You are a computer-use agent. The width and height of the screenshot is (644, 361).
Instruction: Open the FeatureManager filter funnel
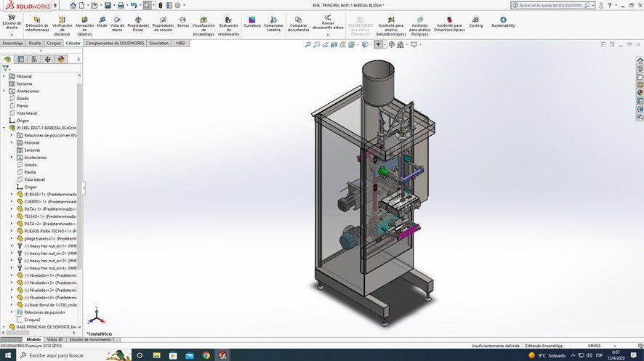5,68
